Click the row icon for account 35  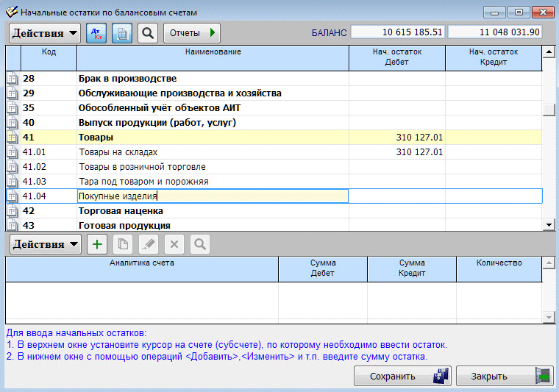(13, 107)
